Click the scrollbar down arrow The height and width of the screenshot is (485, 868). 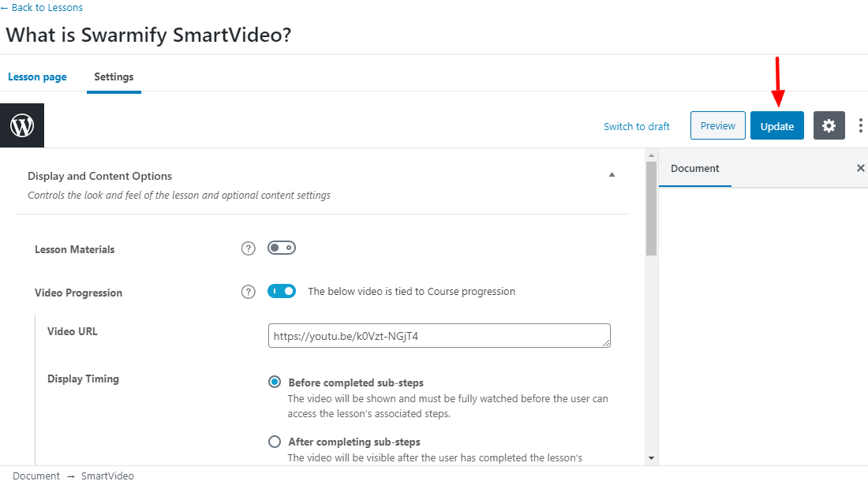(x=651, y=458)
